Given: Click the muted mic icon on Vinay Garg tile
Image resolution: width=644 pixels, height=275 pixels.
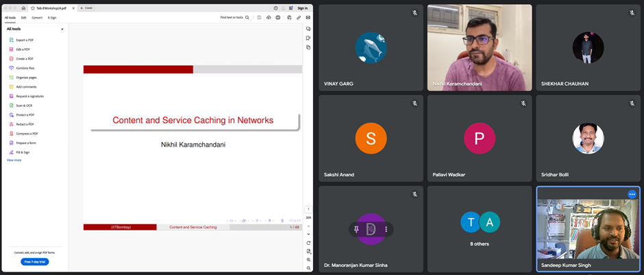Looking at the screenshot, I should click(414, 13).
